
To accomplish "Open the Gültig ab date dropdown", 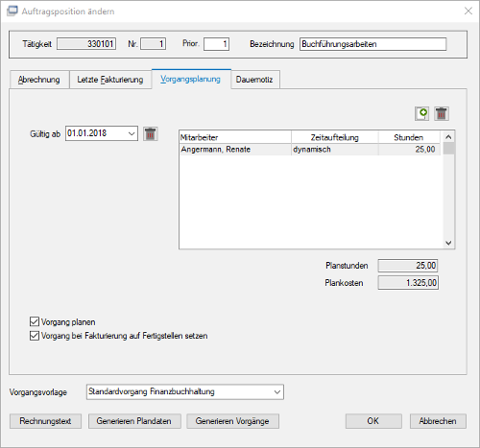I will (132, 133).
